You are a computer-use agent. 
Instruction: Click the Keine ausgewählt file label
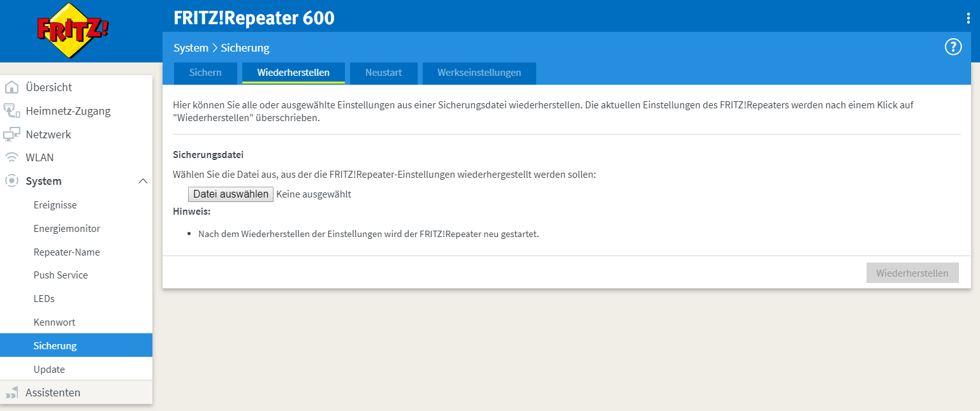click(314, 194)
